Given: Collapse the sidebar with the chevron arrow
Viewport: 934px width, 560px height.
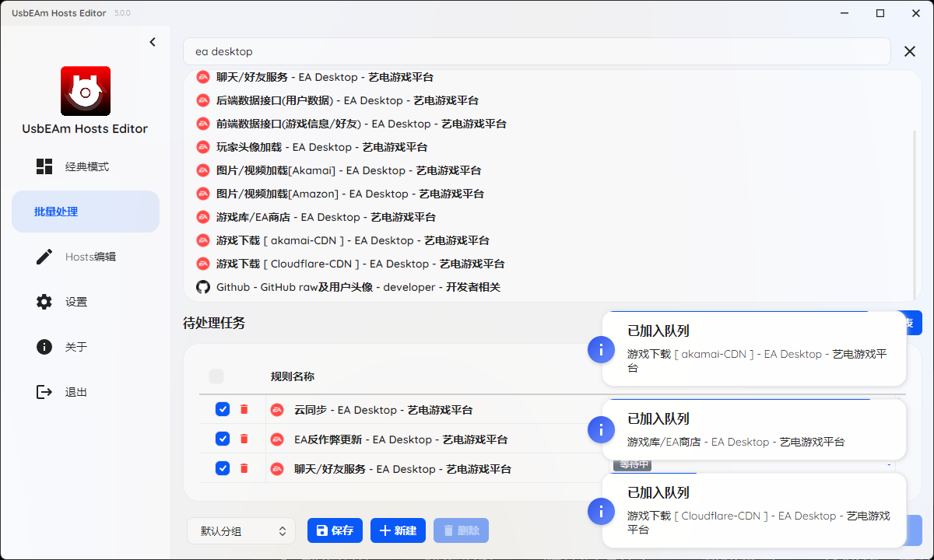Looking at the screenshot, I should coord(153,42).
